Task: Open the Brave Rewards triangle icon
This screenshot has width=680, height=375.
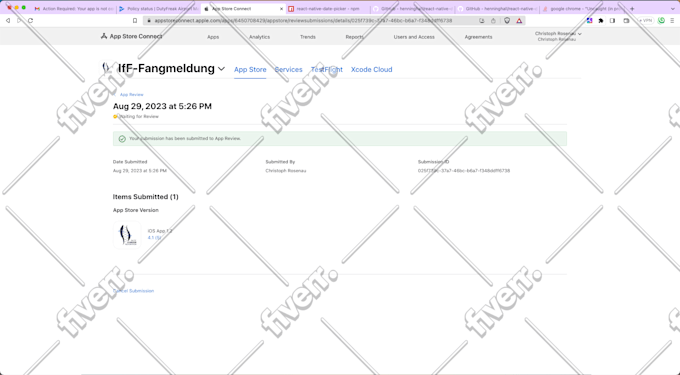Action: point(519,20)
